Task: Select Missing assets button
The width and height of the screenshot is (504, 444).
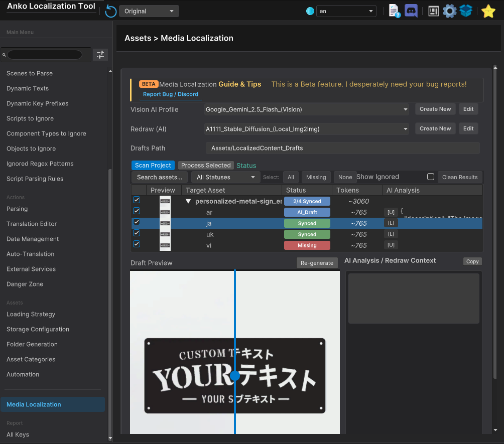Action: coord(316,177)
